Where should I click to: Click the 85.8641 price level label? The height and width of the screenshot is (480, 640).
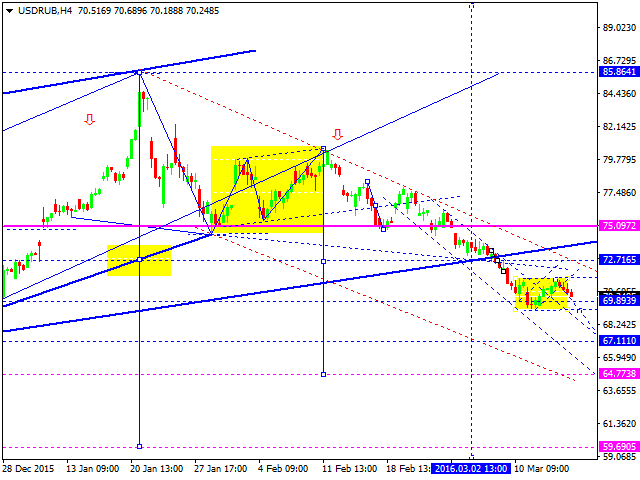[x=619, y=73]
